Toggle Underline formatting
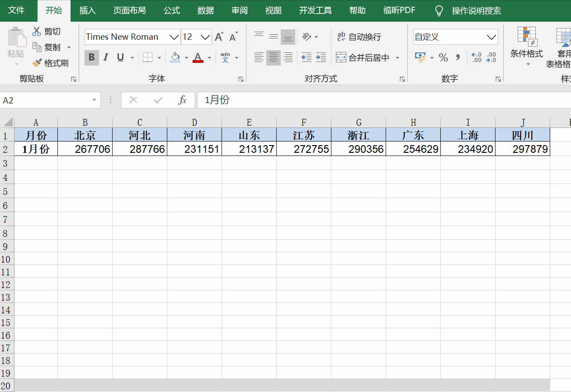Image resolution: width=571 pixels, height=392 pixels. pos(120,57)
